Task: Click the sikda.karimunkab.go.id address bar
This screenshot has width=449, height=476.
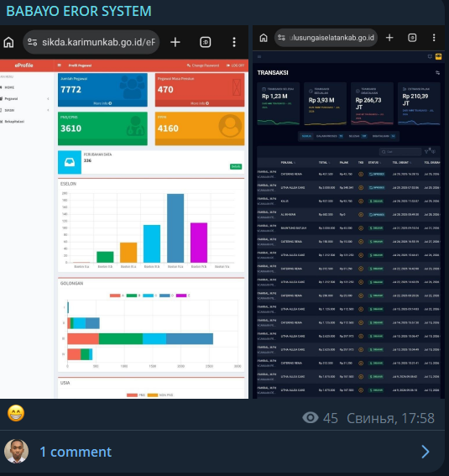Action: coord(91,42)
